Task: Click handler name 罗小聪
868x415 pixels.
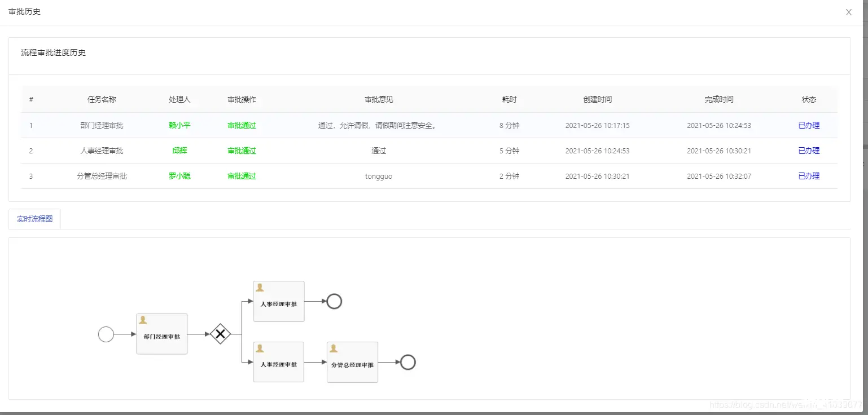Action: 179,176
